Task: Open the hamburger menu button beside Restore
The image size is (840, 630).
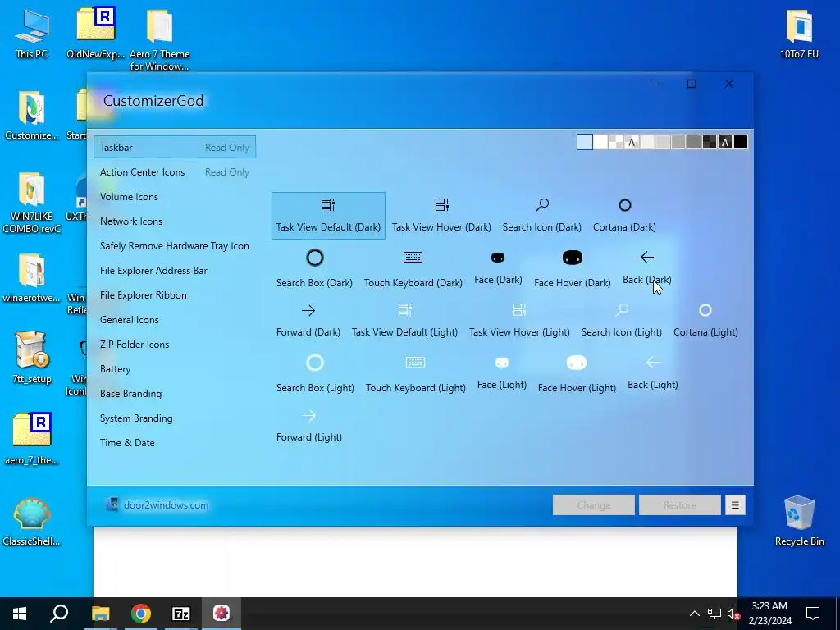Action: (735, 505)
